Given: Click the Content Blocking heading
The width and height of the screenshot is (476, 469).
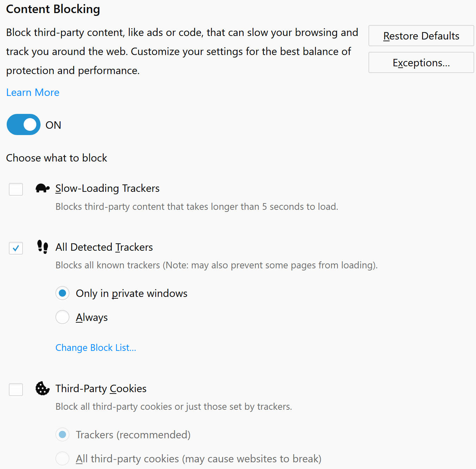Looking at the screenshot, I should [53, 9].
